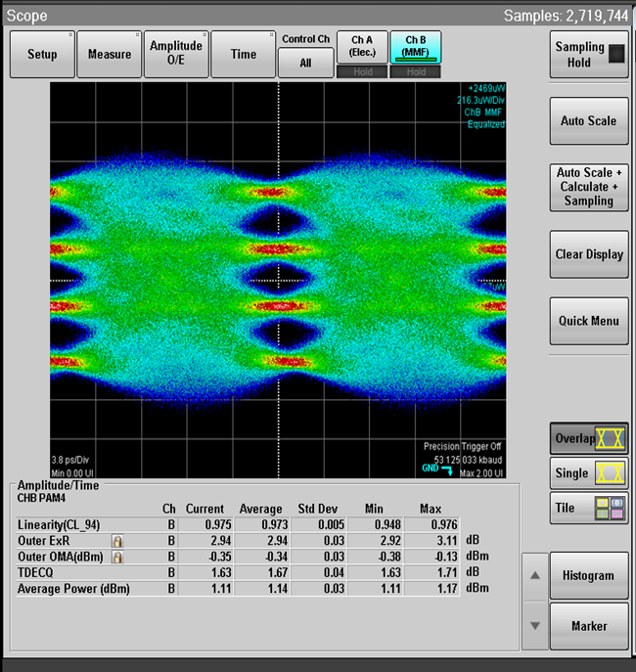Click lock icon beside Outer ExR
Viewport: 636px width, 672px height.
tap(117, 540)
